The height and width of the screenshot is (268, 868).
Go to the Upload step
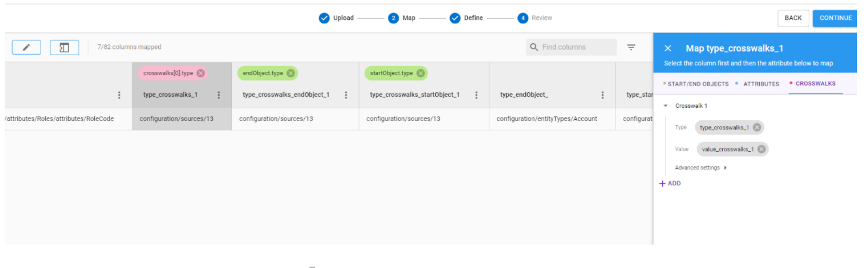click(336, 18)
